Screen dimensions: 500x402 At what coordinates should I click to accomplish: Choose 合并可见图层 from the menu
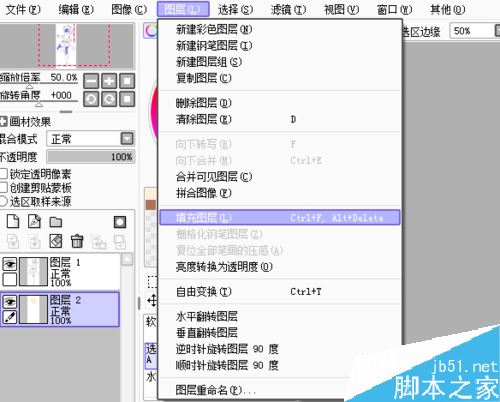(280, 177)
